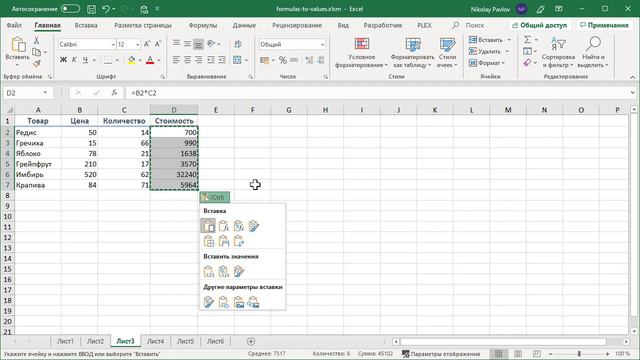Increase font size with the larger A

147,44
